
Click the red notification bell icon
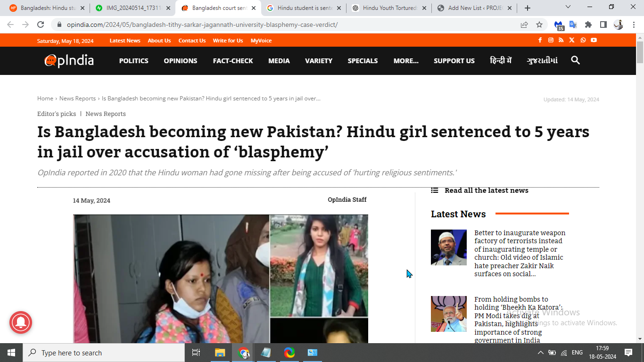[21, 323]
